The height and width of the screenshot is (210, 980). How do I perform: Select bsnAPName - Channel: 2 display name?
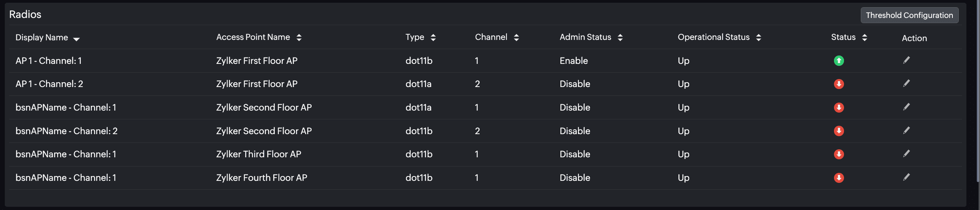tap(66, 131)
